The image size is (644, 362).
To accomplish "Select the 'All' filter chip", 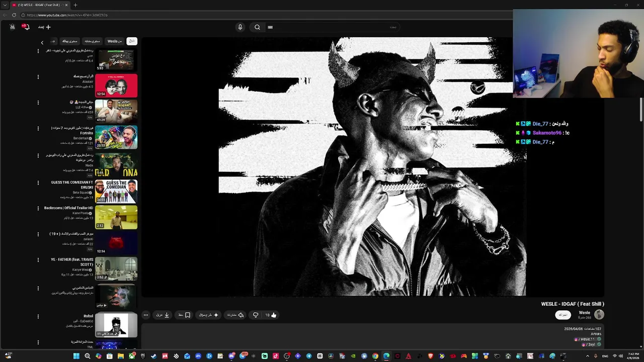I will coord(132,41).
